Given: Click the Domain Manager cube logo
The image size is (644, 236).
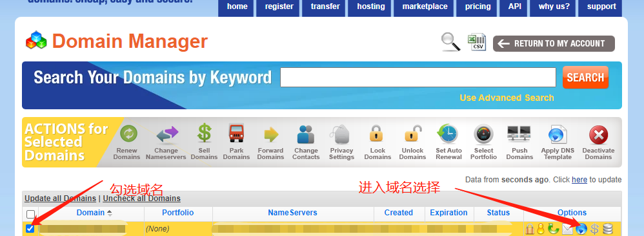Looking at the screenshot, I should click(x=36, y=40).
